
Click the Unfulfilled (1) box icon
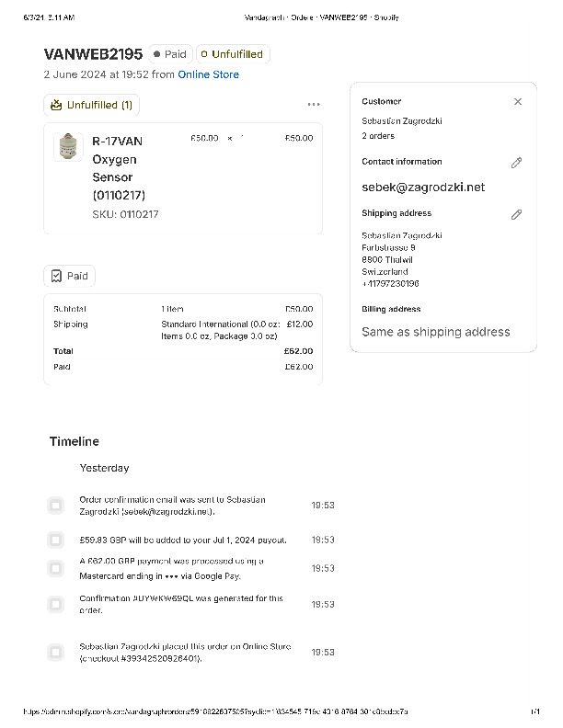click(x=57, y=105)
